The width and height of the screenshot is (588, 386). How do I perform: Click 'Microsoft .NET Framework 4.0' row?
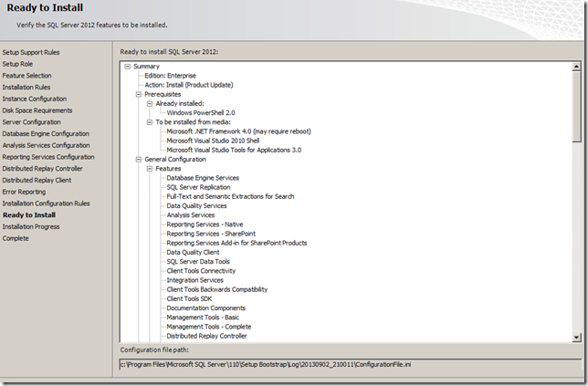[x=238, y=131]
